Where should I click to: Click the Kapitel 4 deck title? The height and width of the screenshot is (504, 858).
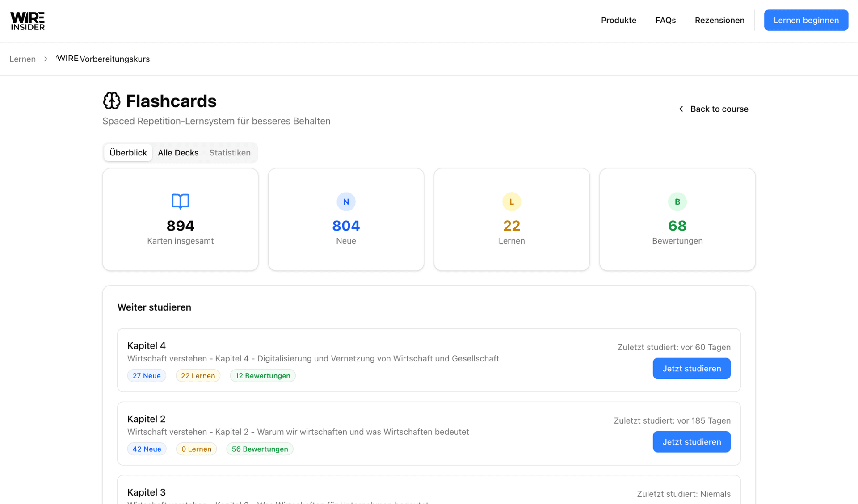click(x=146, y=346)
